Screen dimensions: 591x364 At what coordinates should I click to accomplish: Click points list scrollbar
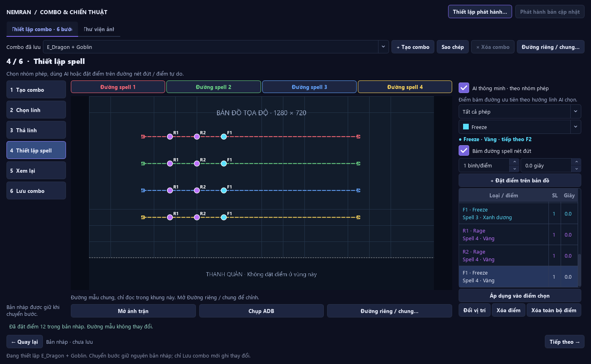point(579,270)
